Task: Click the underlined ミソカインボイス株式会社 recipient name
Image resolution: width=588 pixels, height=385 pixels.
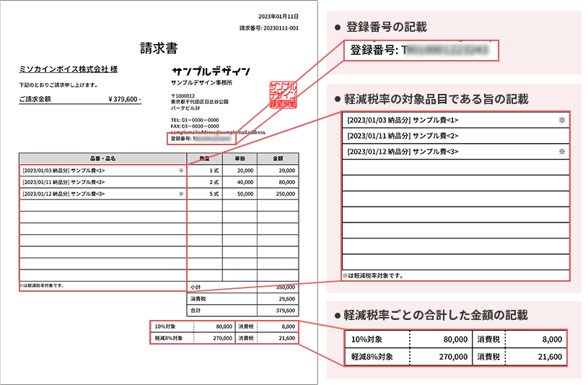Action: tap(69, 69)
